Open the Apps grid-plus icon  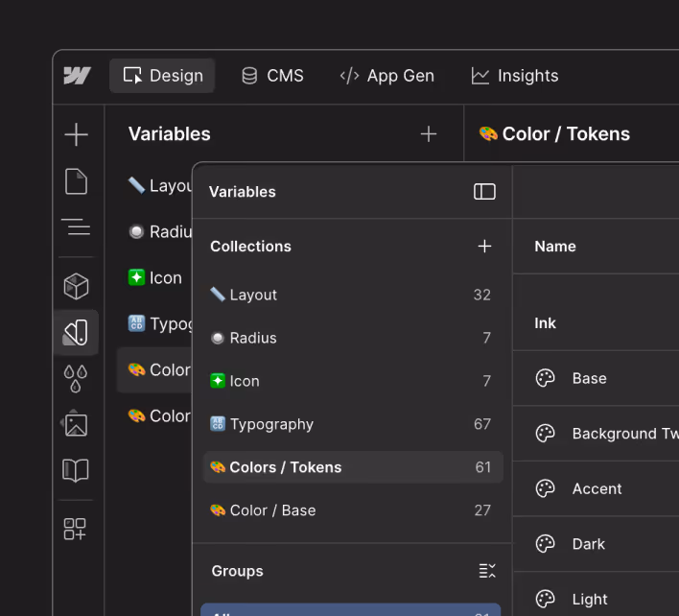pyautogui.click(x=76, y=529)
